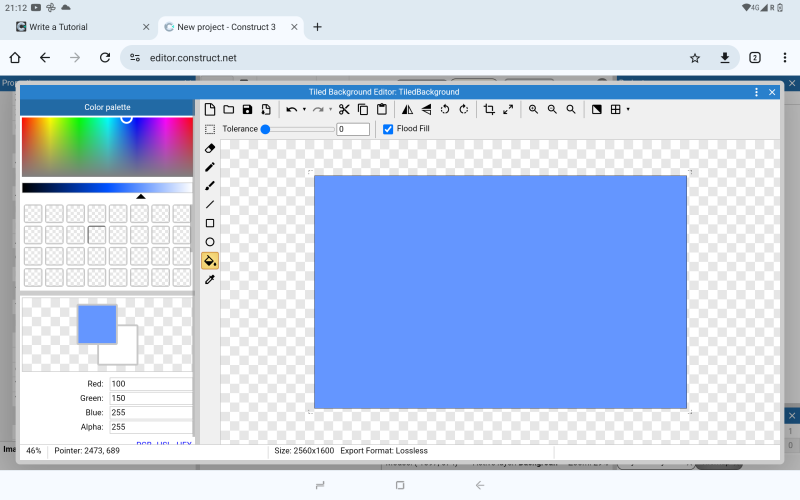Open the redo history dropdown arrow
Screen dimensions: 800x500
[330, 109]
